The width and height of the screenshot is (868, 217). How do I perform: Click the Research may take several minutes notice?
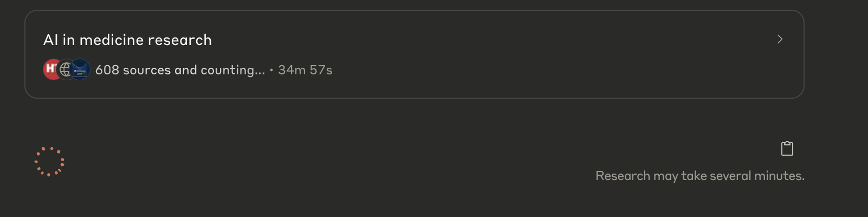[700, 176]
